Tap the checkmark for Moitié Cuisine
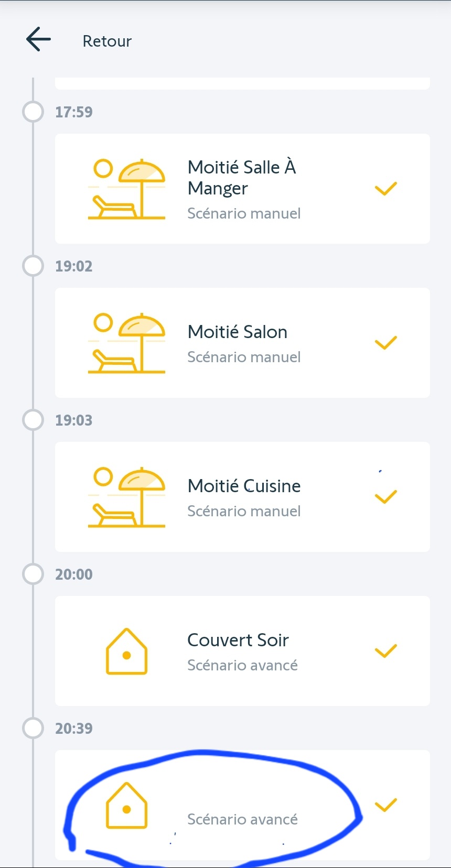Viewport: 451px width, 868px height. click(x=386, y=497)
